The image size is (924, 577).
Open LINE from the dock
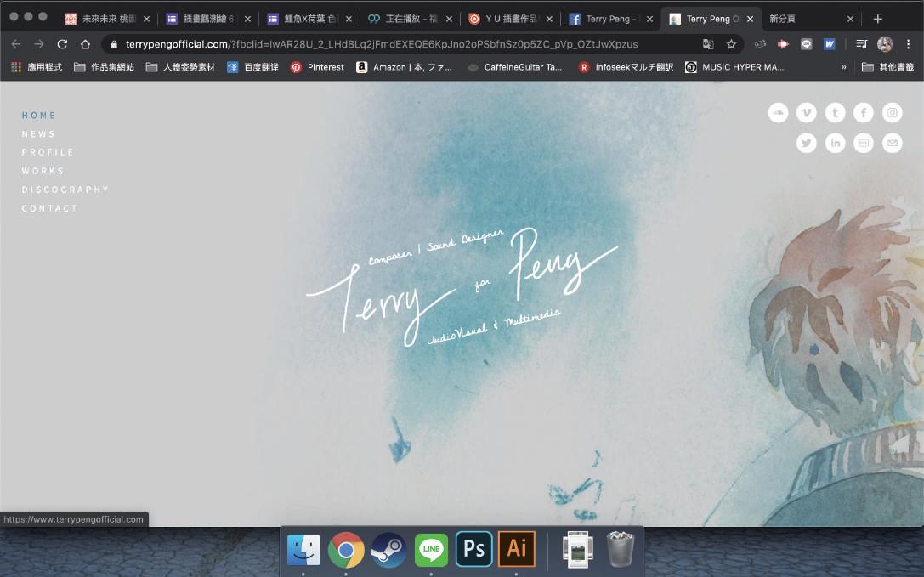tap(431, 549)
